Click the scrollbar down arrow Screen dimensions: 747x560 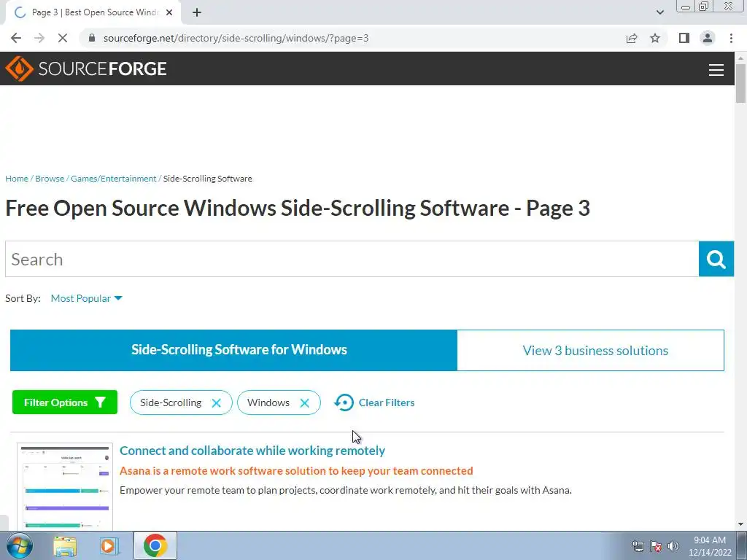[x=740, y=524]
